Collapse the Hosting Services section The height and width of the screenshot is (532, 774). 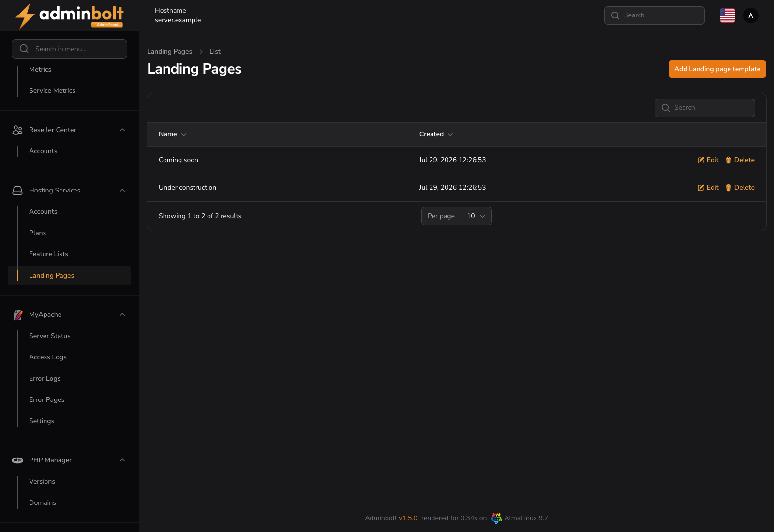pyautogui.click(x=122, y=190)
